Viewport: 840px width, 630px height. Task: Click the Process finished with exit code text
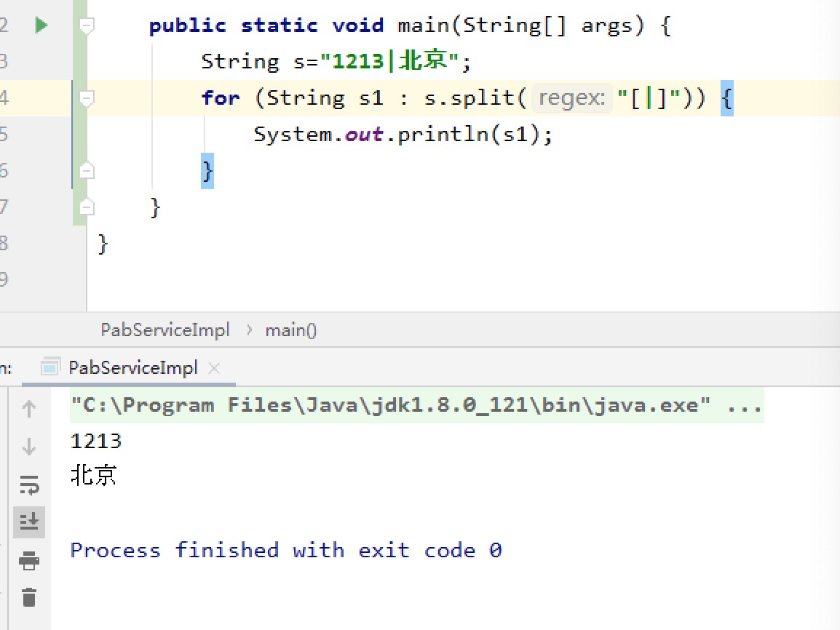click(287, 550)
